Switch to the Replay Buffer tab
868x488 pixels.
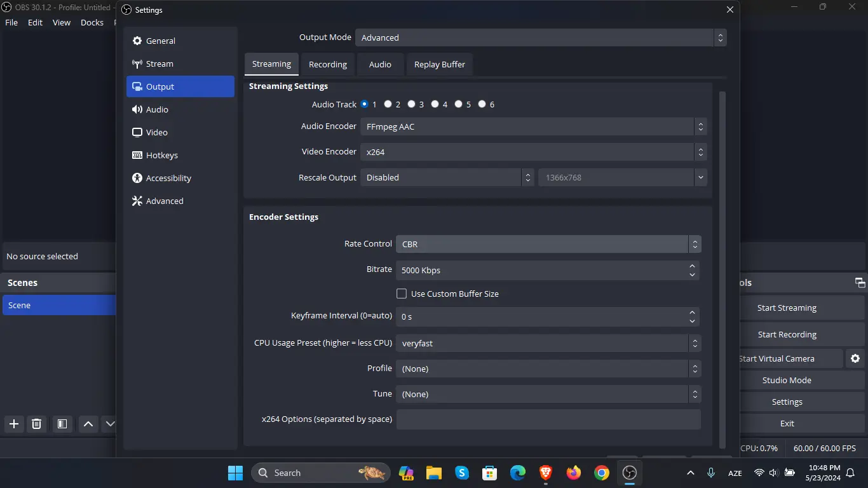click(x=440, y=64)
